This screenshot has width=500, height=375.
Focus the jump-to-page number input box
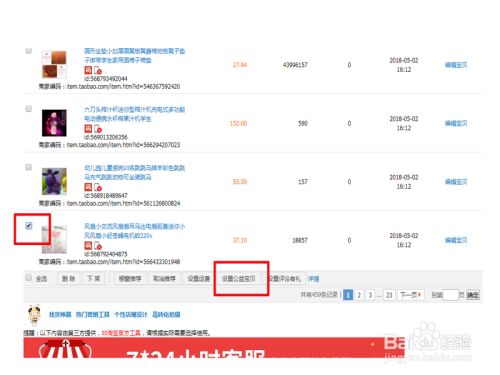coord(451,295)
